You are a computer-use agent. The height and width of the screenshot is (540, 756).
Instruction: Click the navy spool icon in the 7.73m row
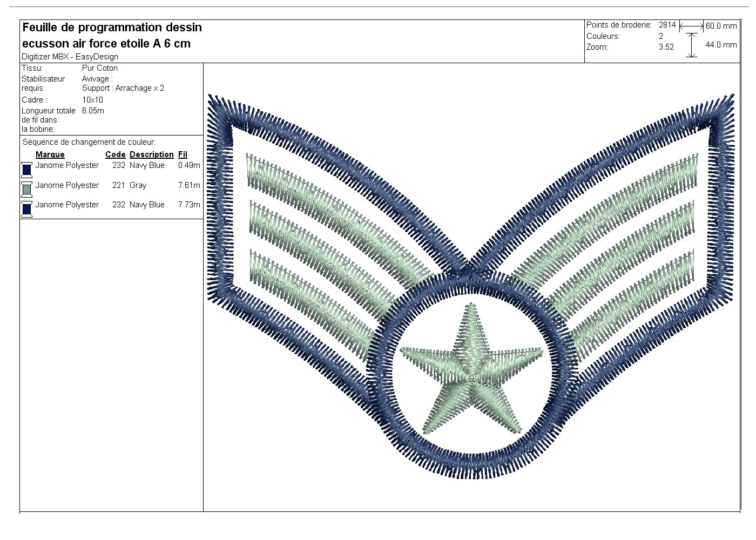click(x=26, y=209)
